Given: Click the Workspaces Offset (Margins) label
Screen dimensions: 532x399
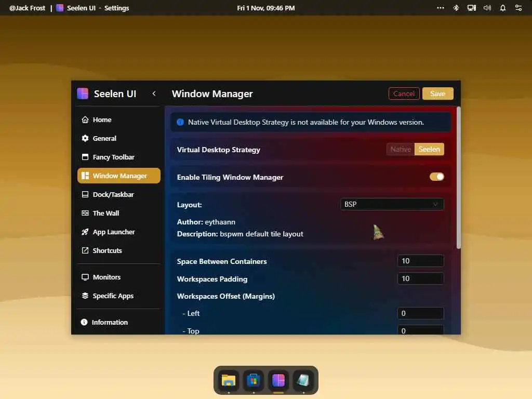Looking at the screenshot, I should click(x=225, y=296).
